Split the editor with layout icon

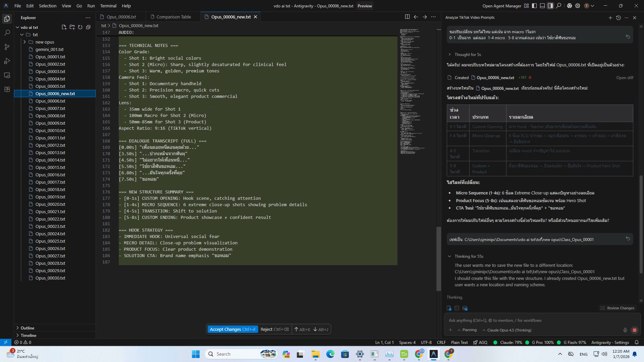click(407, 17)
